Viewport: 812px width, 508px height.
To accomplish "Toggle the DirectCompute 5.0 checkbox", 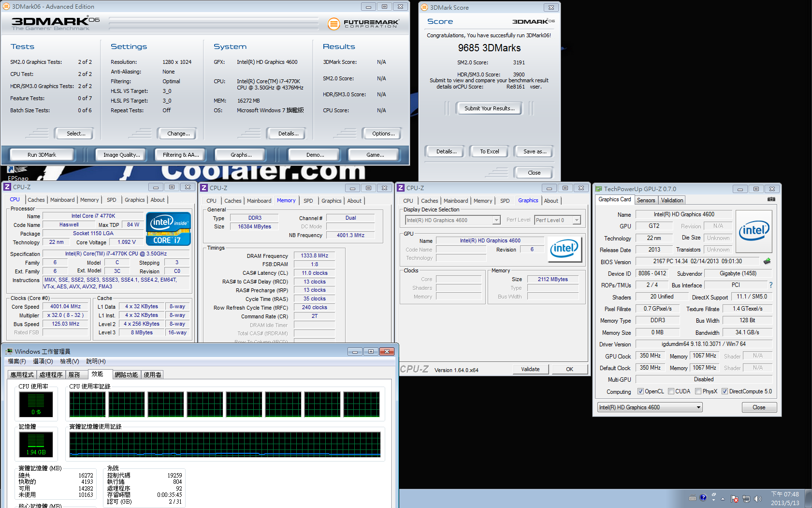I will (x=725, y=391).
